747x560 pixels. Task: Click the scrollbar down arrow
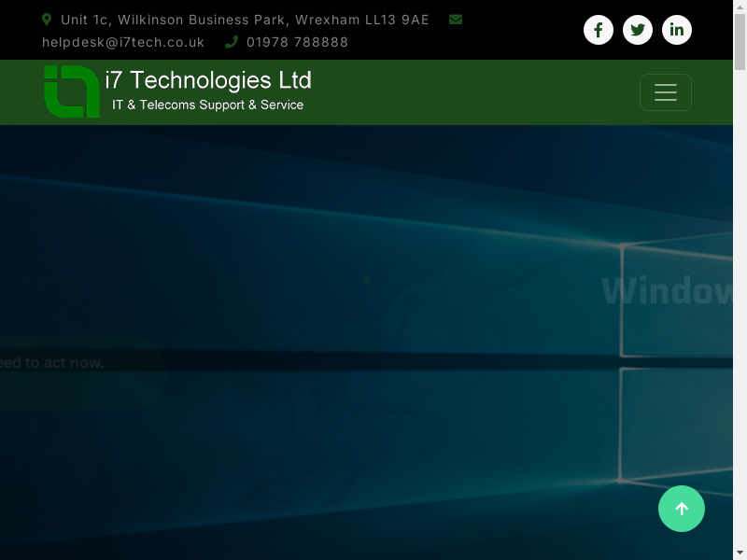[740, 553]
